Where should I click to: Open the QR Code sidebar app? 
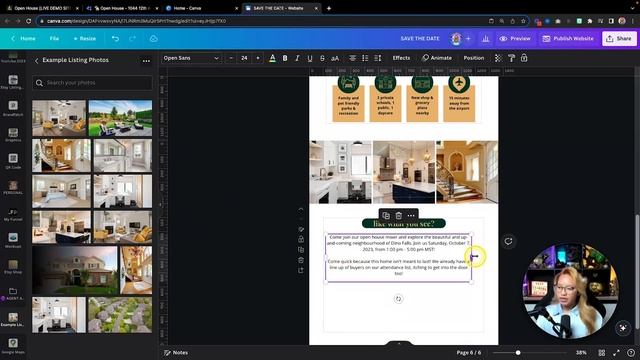tap(13, 161)
